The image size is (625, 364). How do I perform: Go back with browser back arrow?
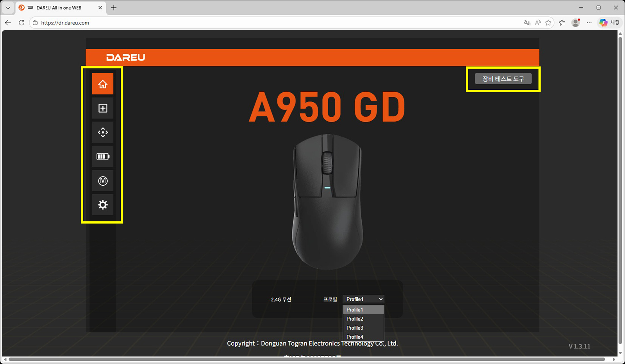(8, 23)
